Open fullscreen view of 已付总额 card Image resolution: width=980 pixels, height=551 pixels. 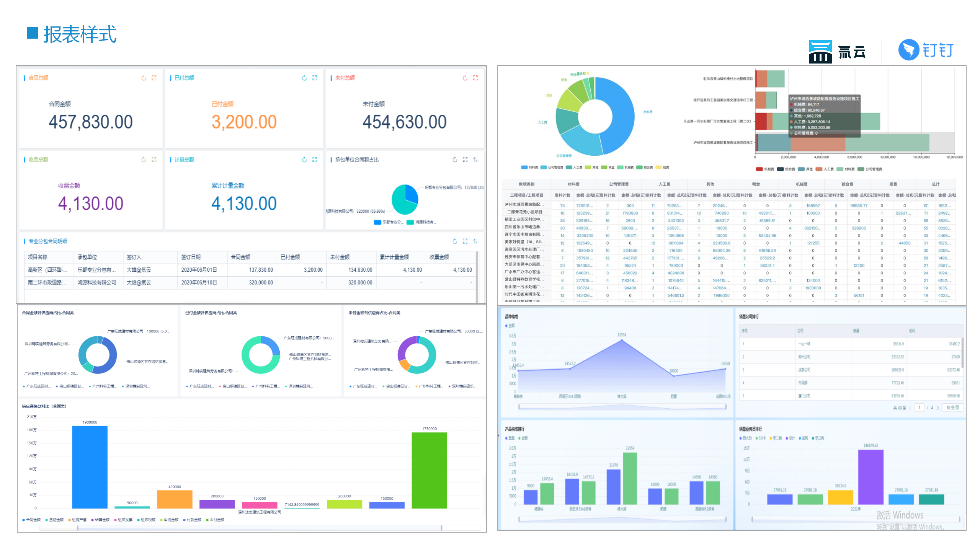315,78
